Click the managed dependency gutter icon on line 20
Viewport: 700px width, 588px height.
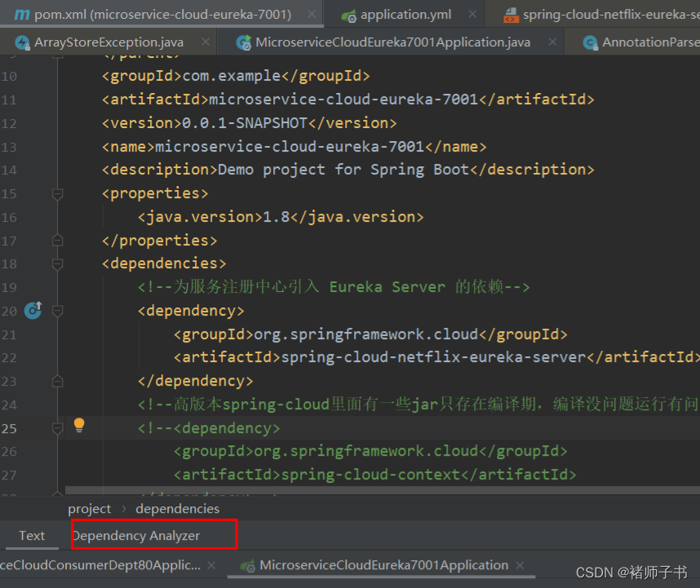pyautogui.click(x=33, y=310)
